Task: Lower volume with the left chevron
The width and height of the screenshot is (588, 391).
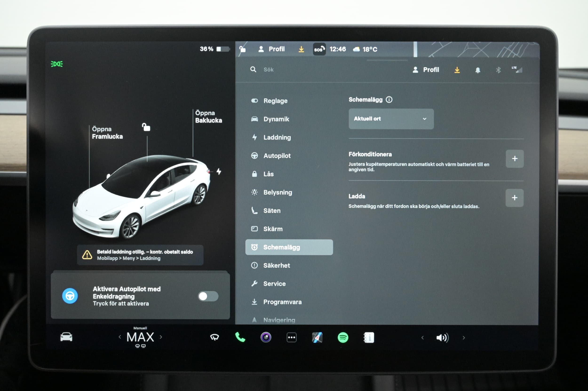Action: click(422, 338)
